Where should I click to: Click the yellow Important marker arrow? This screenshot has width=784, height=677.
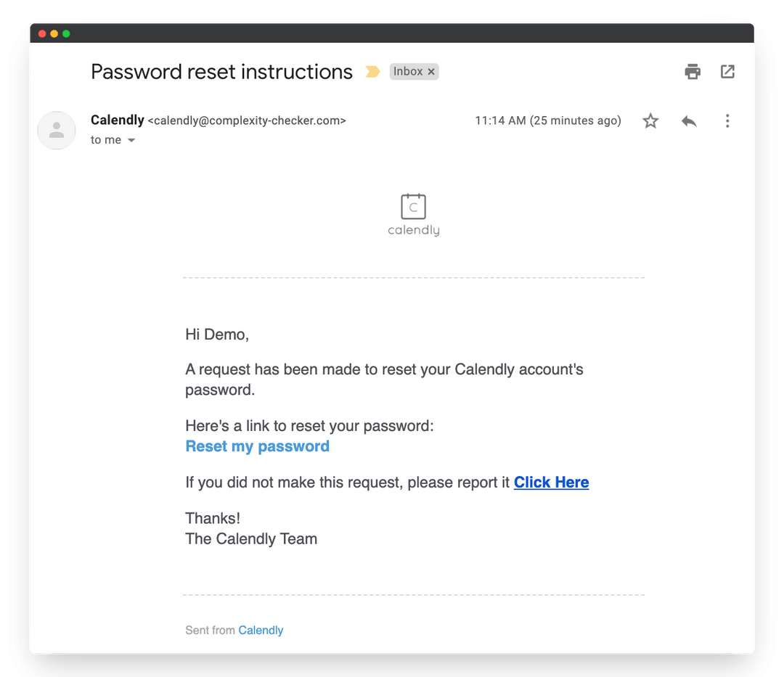(372, 72)
